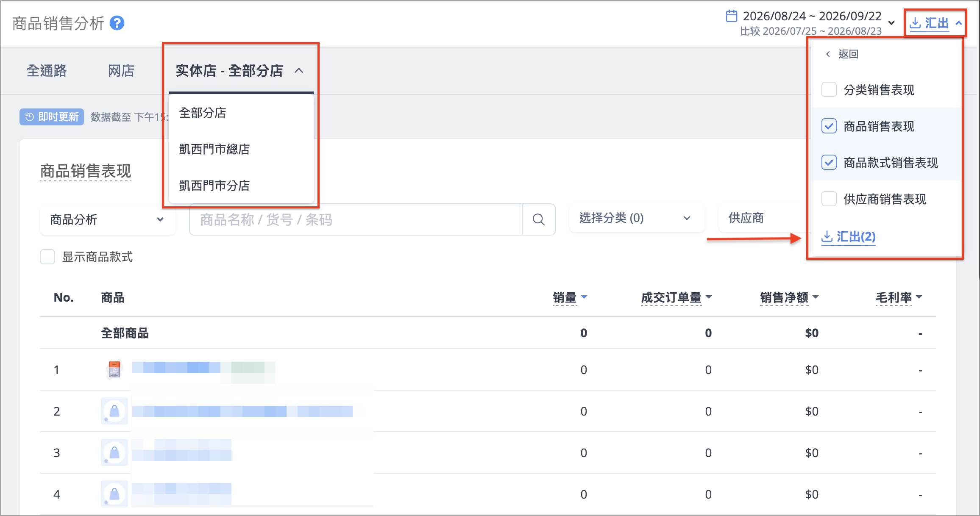Click the comparison date range 比较 2026/07/25 text
Screen dimensions: 980x516
coord(811,31)
